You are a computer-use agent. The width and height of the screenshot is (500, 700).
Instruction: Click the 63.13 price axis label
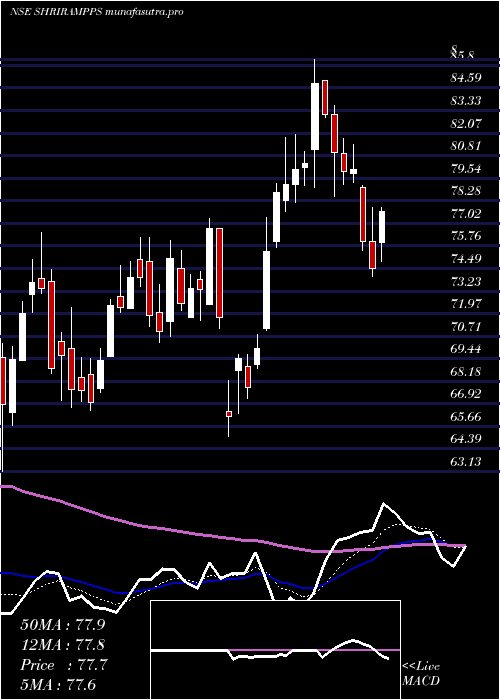pos(466,462)
